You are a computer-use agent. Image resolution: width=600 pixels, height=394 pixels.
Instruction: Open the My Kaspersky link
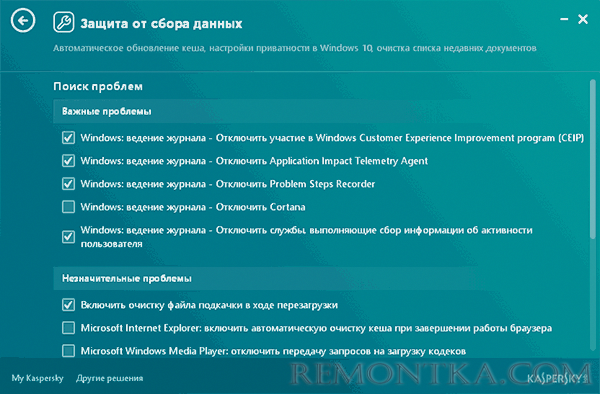click(x=38, y=378)
